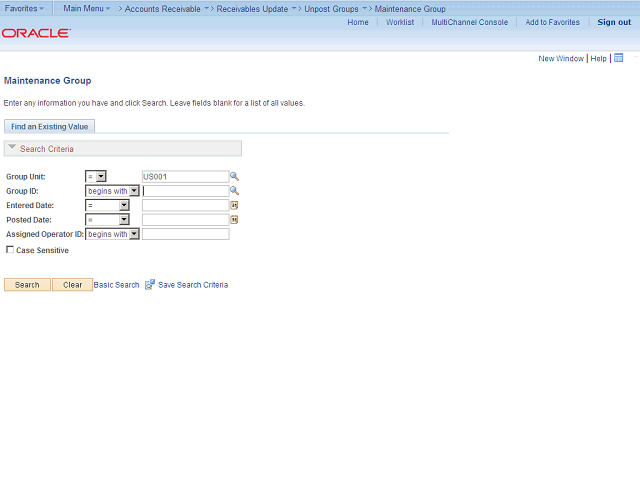Focus the Group Unit input field
The width and height of the screenshot is (640, 480).
185,176
